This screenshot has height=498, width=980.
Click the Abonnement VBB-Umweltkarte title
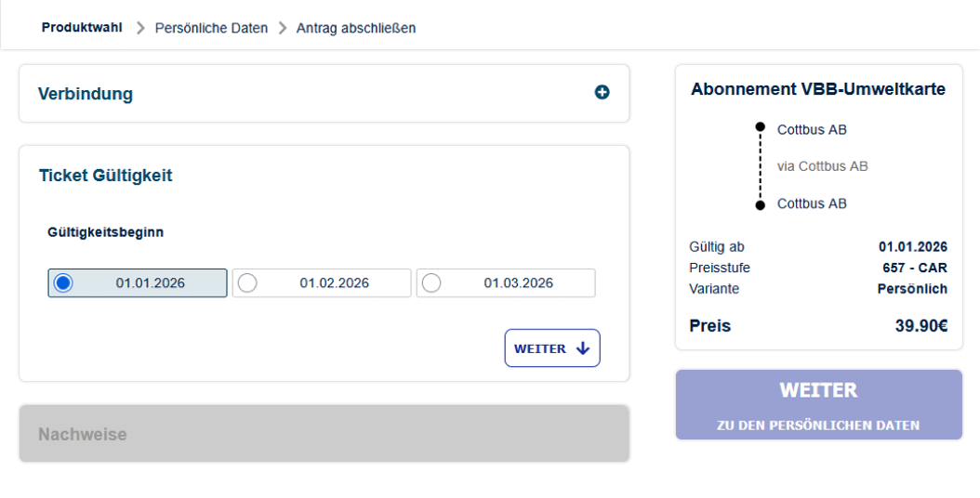[818, 90]
